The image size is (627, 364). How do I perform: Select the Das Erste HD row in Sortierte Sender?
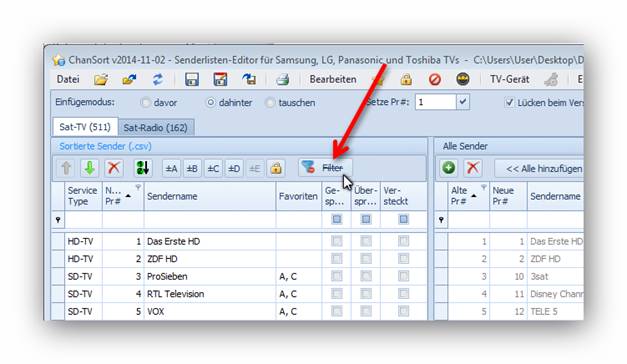(x=239, y=241)
